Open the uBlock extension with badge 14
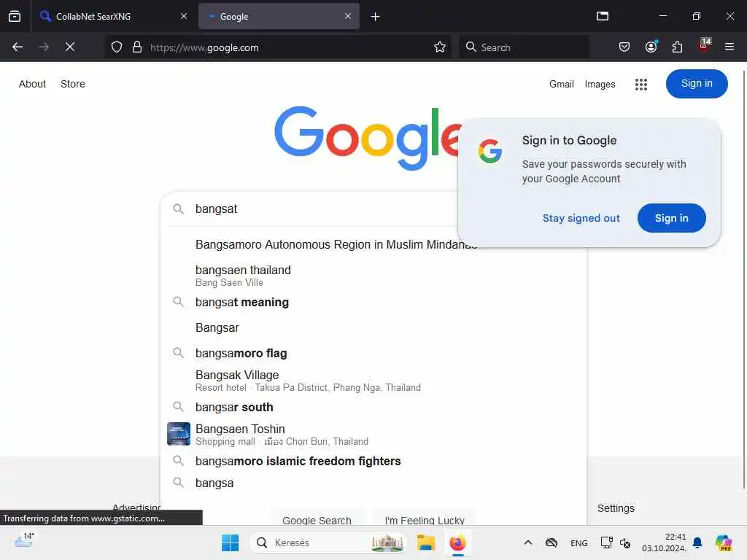 (704, 46)
